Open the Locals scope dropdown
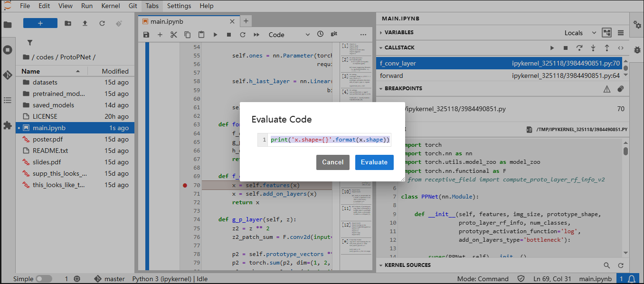Screen dimensions: 644x284 point(580,33)
